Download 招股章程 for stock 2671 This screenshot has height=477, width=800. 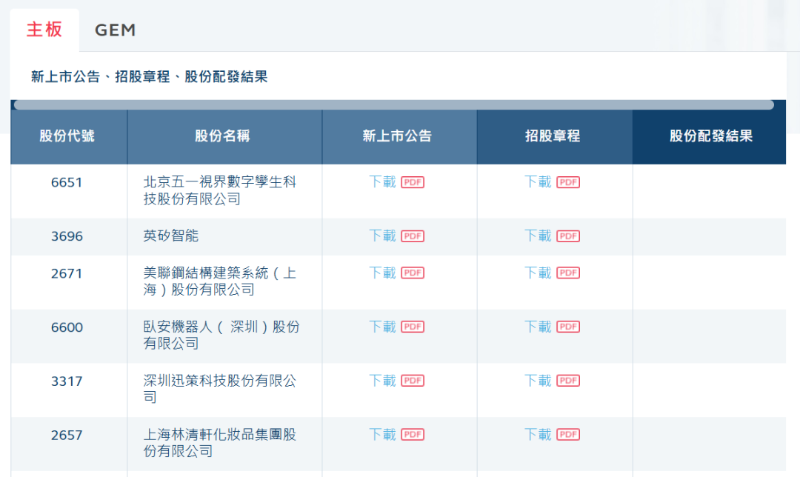click(538, 272)
